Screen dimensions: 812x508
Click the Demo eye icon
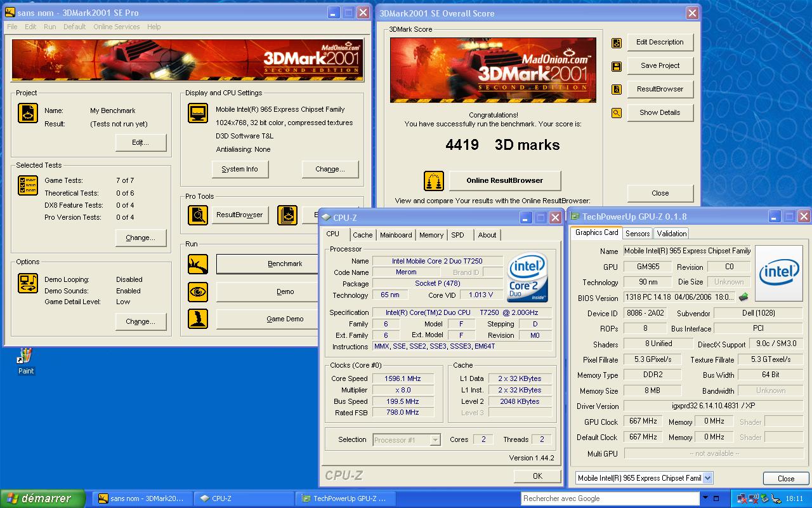click(198, 291)
